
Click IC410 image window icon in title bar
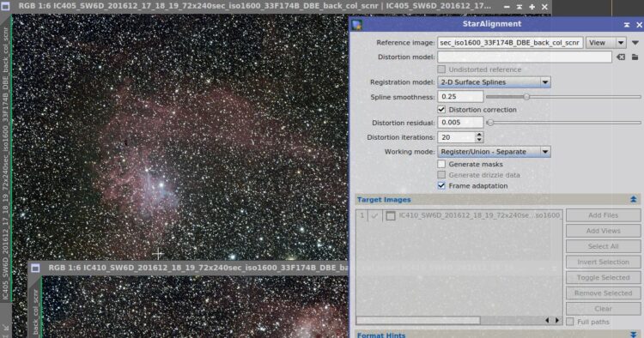coord(36,268)
